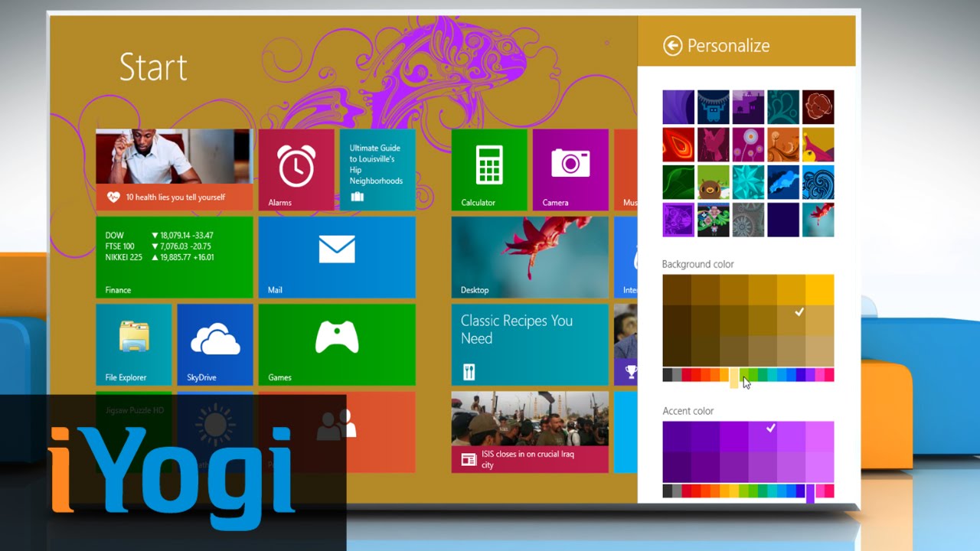Pick the highlighted yellow in Background color strip
This screenshot has width=980, height=551.
734,377
